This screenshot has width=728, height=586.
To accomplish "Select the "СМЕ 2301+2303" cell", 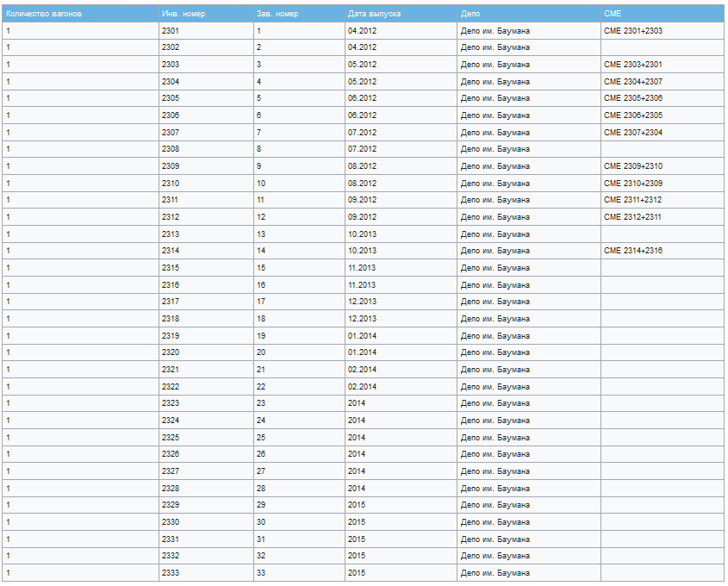I will tap(633, 31).
